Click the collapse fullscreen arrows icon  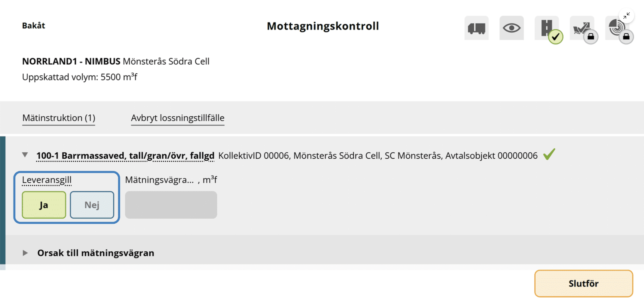[x=627, y=16]
